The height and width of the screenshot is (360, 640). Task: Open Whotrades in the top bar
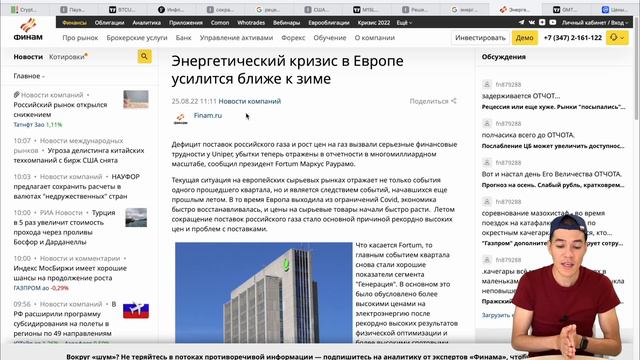coord(251,22)
